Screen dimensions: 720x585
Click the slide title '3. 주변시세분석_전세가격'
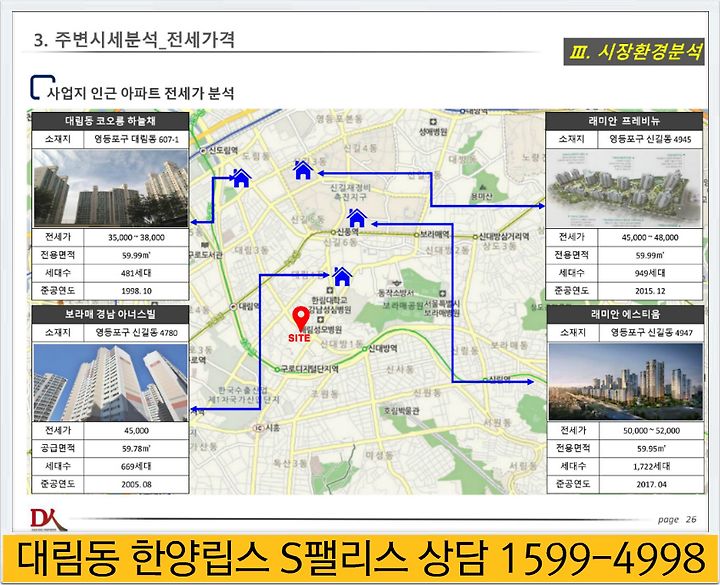[134, 39]
